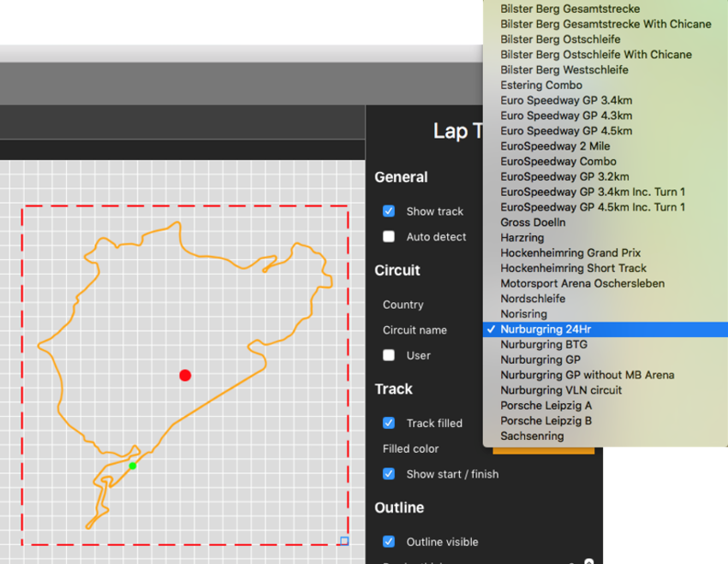The width and height of the screenshot is (728, 564).
Task: Choose Bilster Berg Ostschleife With Chicane
Action: [x=606, y=55]
